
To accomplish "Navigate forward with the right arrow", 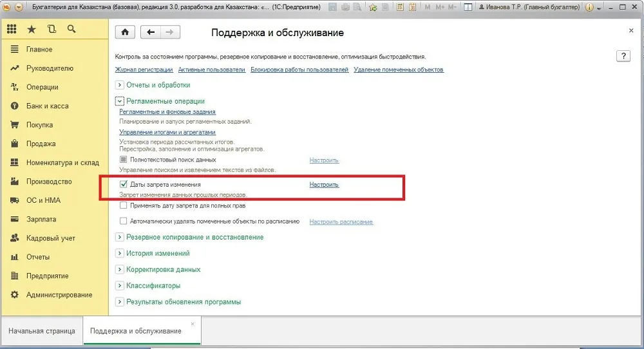I will (170, 32).
